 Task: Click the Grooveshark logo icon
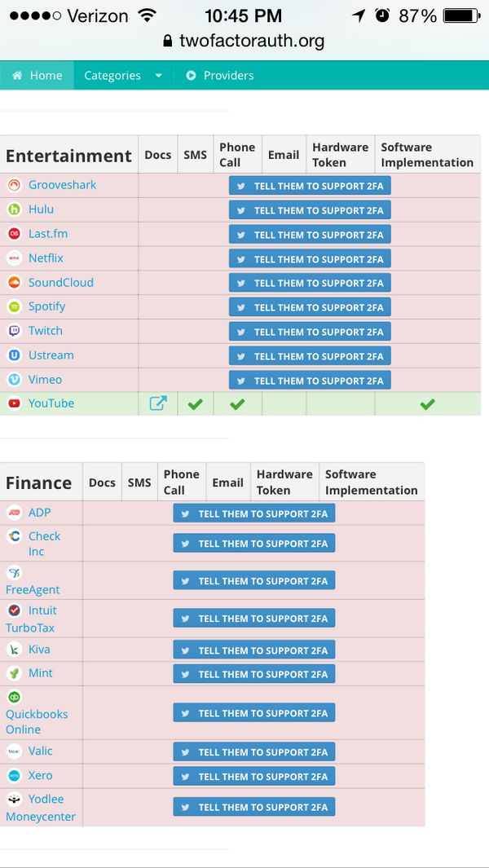tap(14, 185)
